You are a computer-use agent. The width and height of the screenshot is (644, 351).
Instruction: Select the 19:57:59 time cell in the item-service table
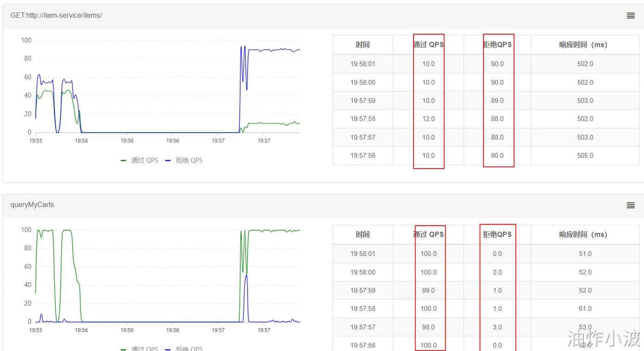pos(363,100)
